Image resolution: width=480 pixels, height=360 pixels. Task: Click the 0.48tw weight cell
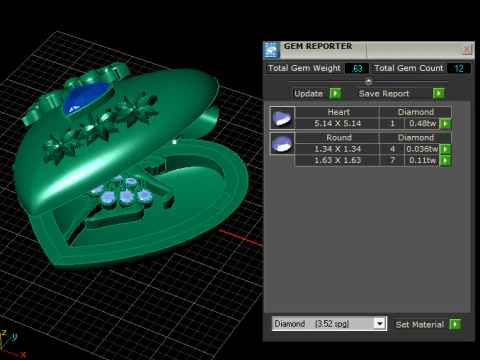point(422,124)
